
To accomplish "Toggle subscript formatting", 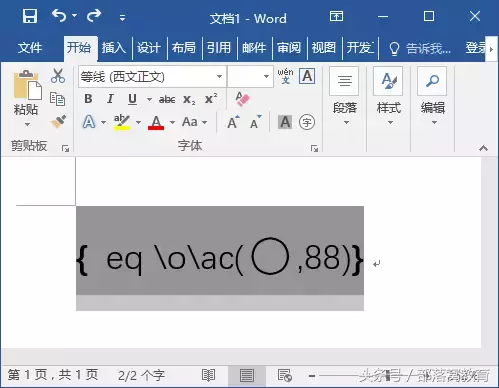I will tap(189, 99).
